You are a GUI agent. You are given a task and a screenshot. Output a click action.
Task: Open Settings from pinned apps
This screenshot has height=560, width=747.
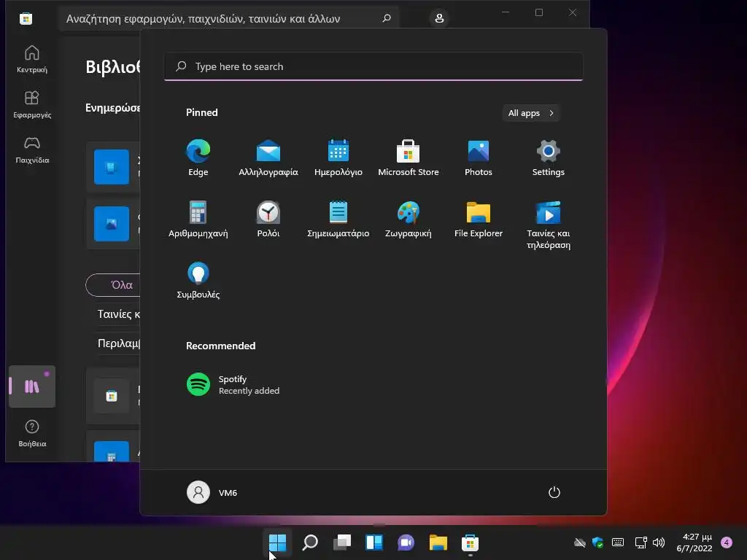click(x=549, y=158)
